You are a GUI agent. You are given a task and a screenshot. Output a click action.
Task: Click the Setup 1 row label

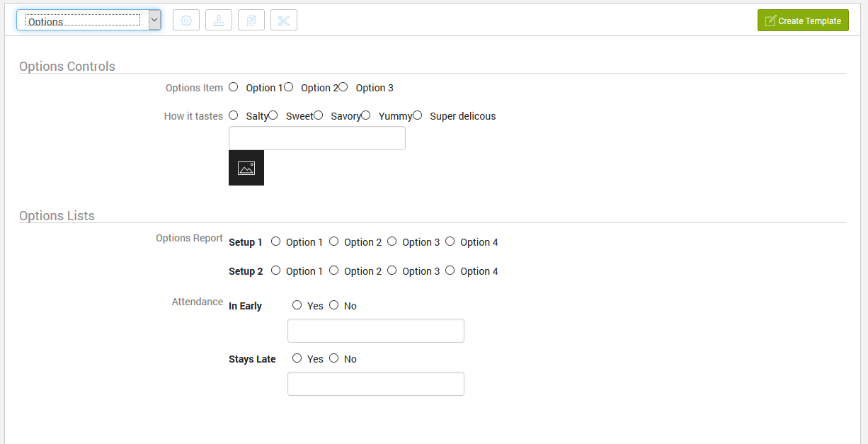(x=246, y=242)
